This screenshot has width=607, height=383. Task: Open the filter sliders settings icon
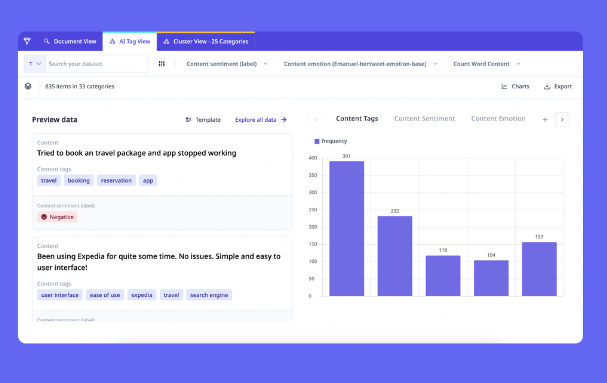(162, 64)
